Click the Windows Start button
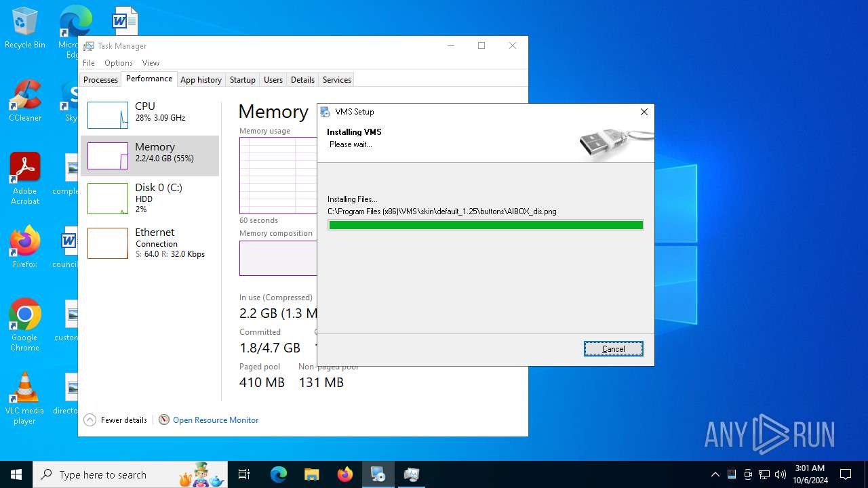This screenshot has height=488, width=868. coord(16,474)
